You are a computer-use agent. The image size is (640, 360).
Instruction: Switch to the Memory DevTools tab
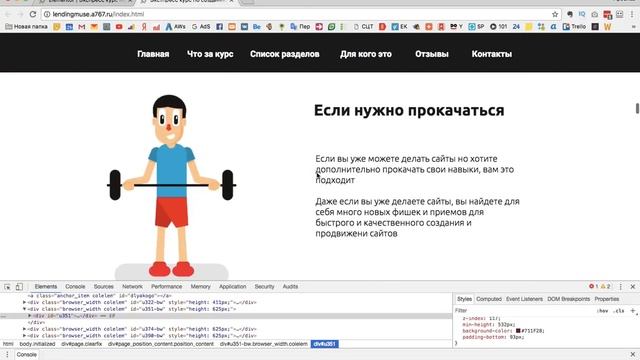200,287
